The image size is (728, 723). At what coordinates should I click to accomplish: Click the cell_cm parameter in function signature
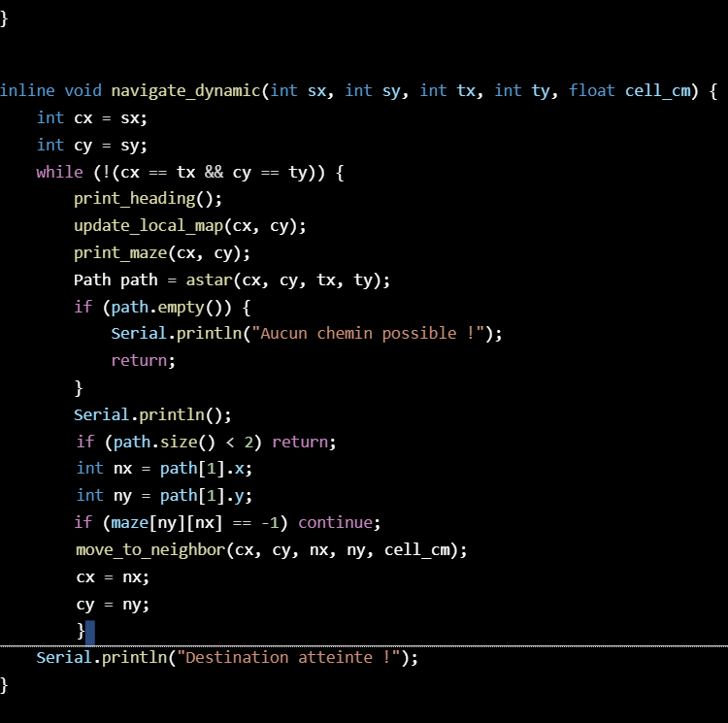coord(660,90)
